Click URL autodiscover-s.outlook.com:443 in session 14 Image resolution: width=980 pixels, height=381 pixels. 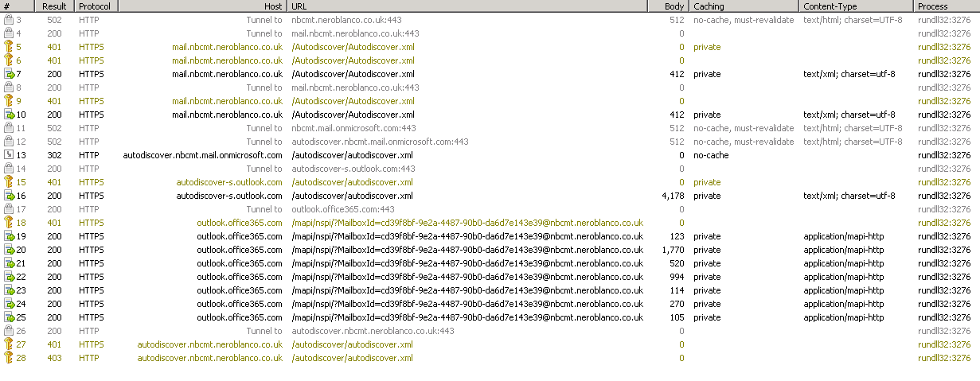coord(353,169)
